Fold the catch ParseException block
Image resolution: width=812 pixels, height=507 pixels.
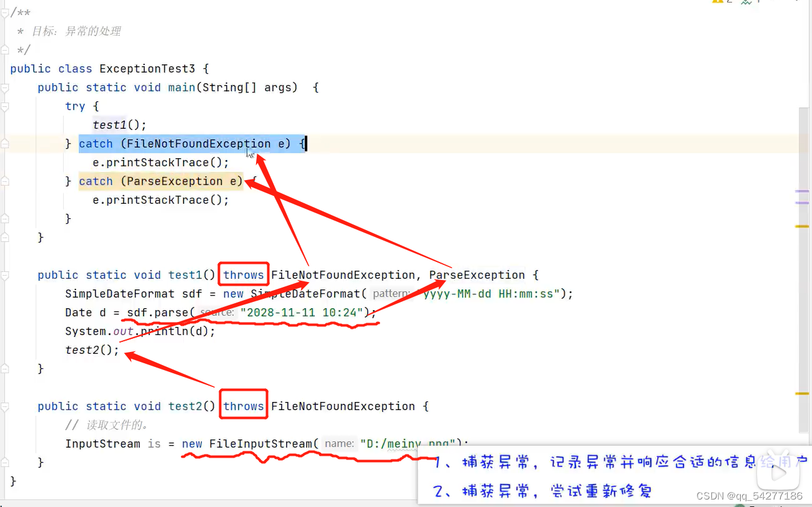(x=4, y=181)
